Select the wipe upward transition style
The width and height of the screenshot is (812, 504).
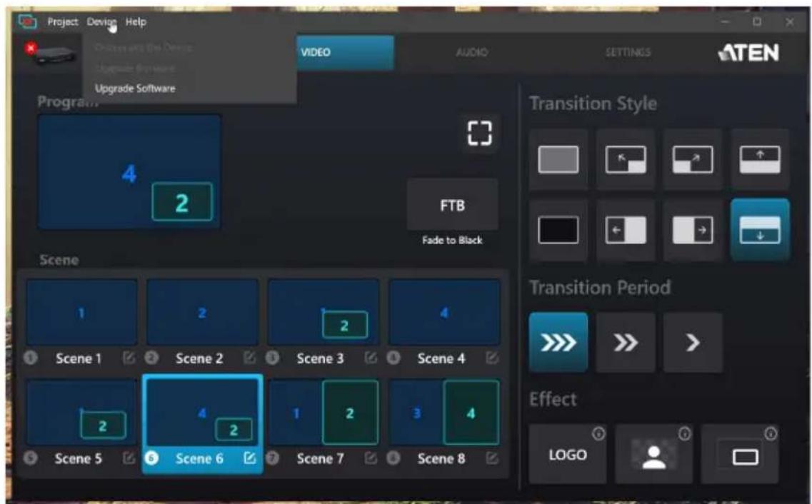[760, 159]
